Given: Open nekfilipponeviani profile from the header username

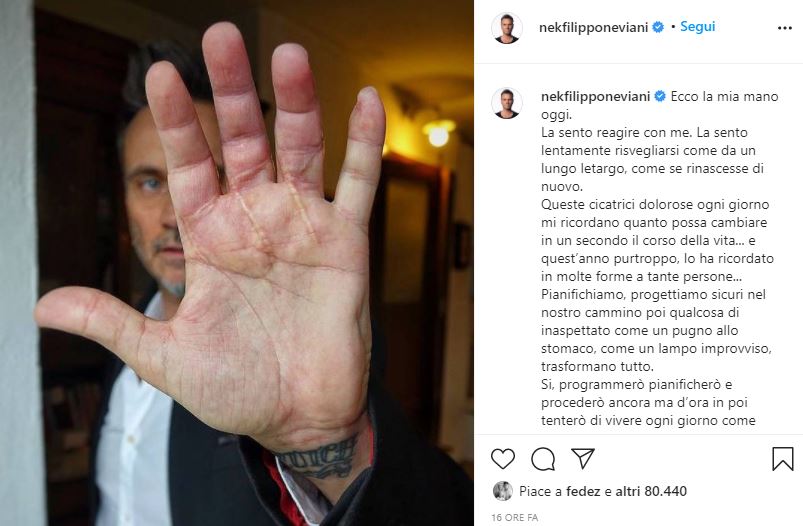Looking at the screenshot, I should (x=594, y=28).
